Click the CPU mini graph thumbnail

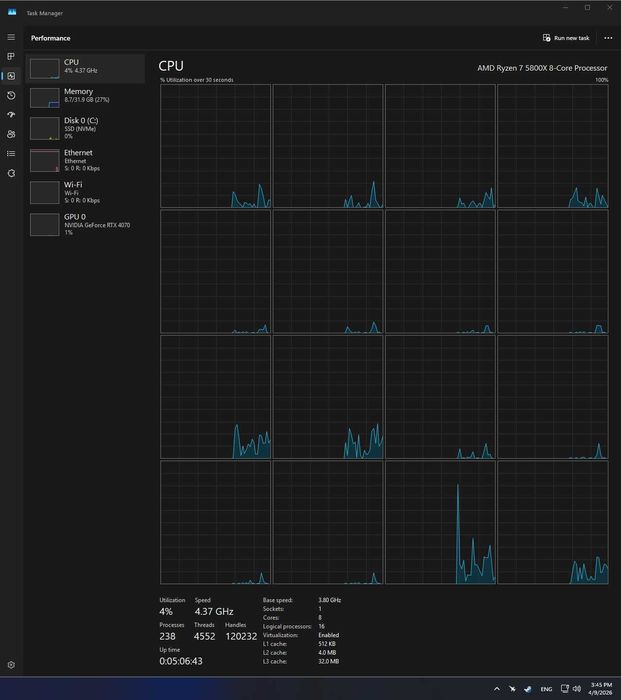click(x=45, y=69)
